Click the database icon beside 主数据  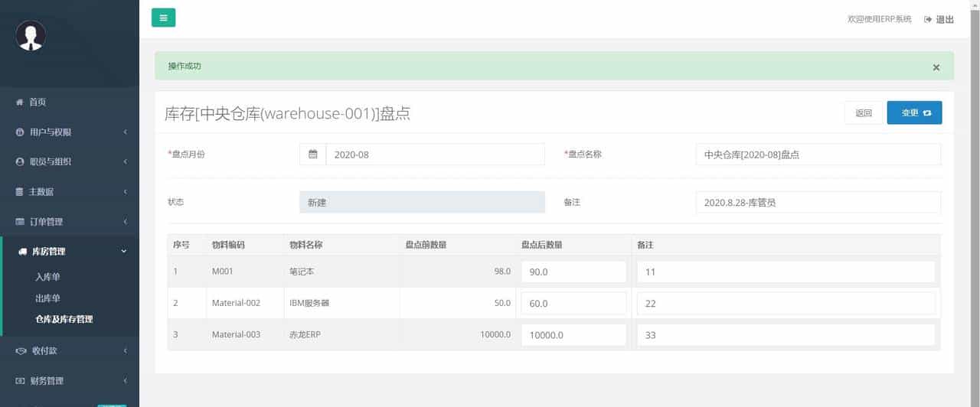point(20,191)
